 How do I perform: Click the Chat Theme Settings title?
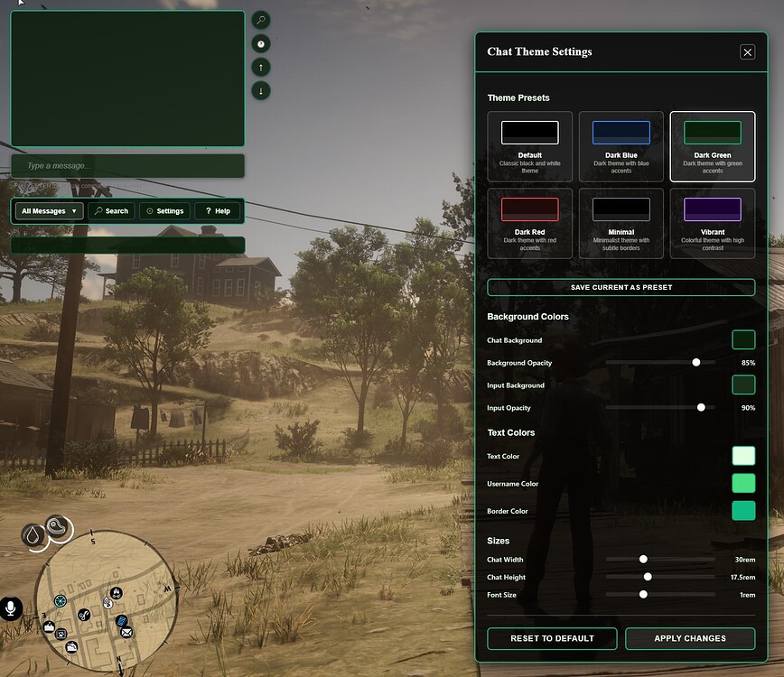tap(539, 51)
